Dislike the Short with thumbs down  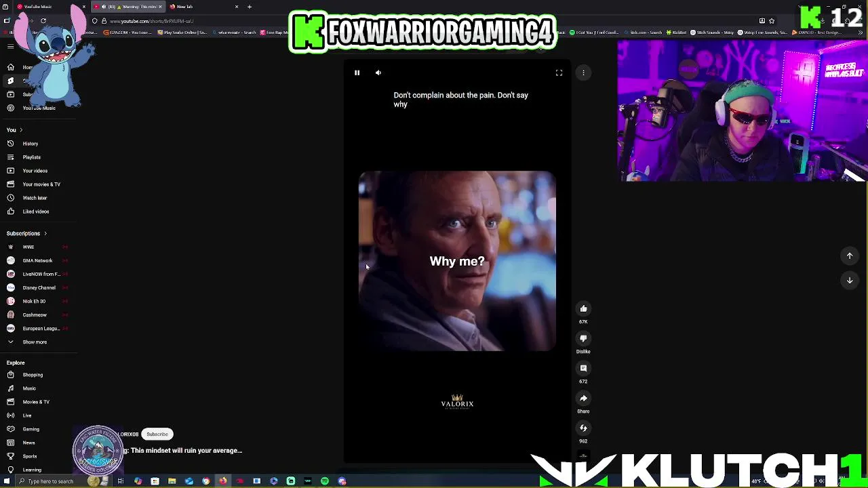tap(583, 338)
